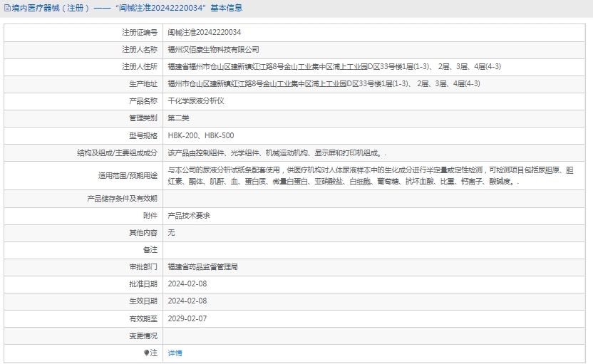This screenshot has width=593, height=364.
Task: Click the management category value 第二类
Action: point(178,118)
